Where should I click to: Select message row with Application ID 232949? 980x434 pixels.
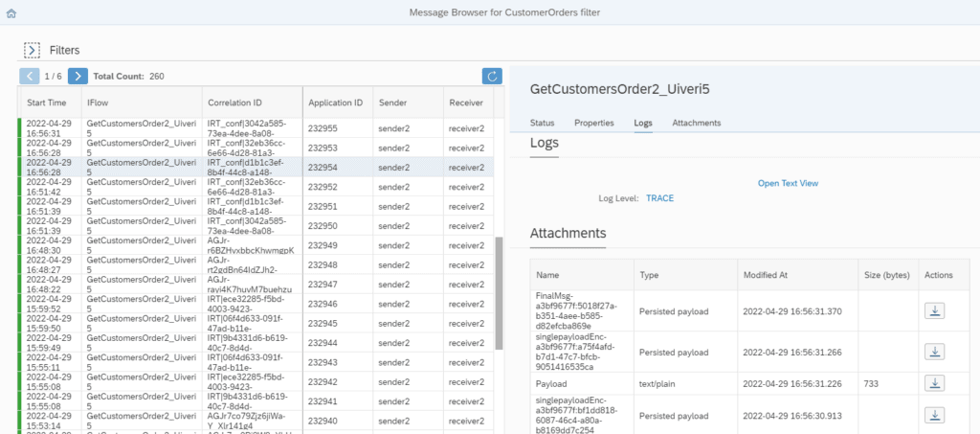pyautogui.click(x=256, y=245)
